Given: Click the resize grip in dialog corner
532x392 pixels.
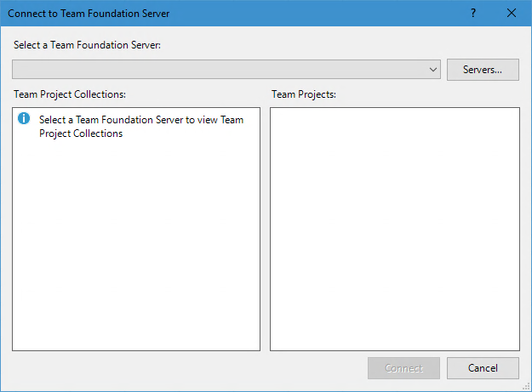Looking at the screenshot, I should click(526, 386).
